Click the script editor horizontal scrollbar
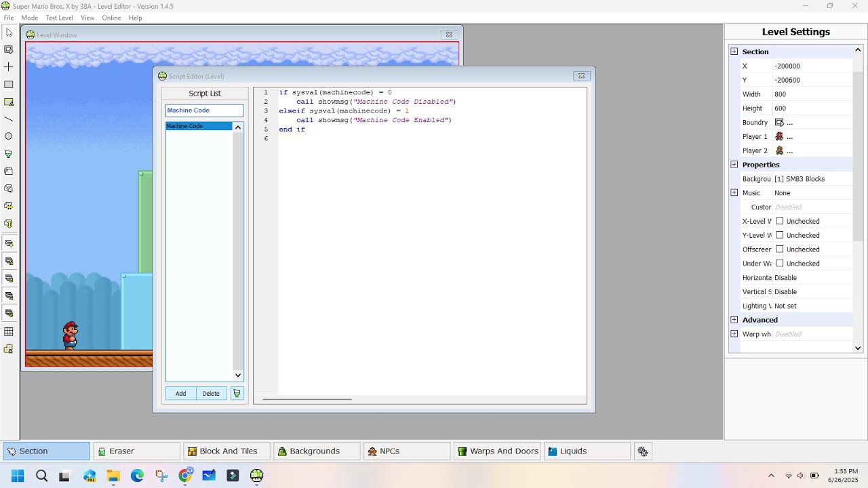 [x=307, y=399]
